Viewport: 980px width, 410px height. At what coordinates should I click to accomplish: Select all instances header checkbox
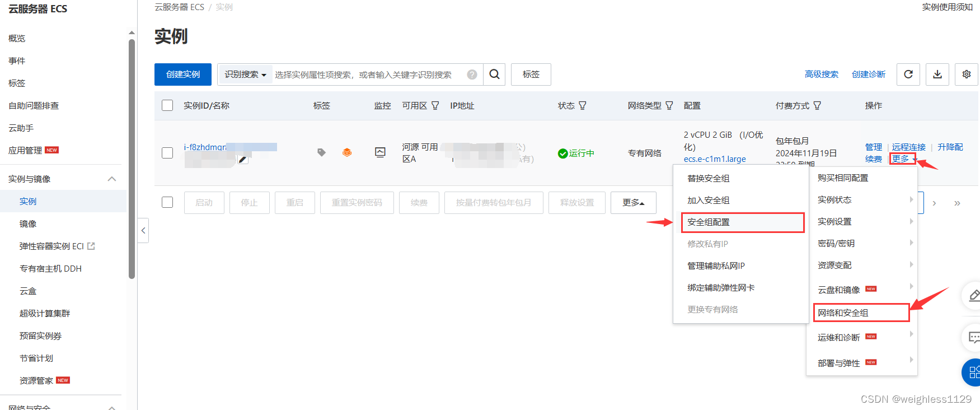pyautogui.click(x=167, y=105)
